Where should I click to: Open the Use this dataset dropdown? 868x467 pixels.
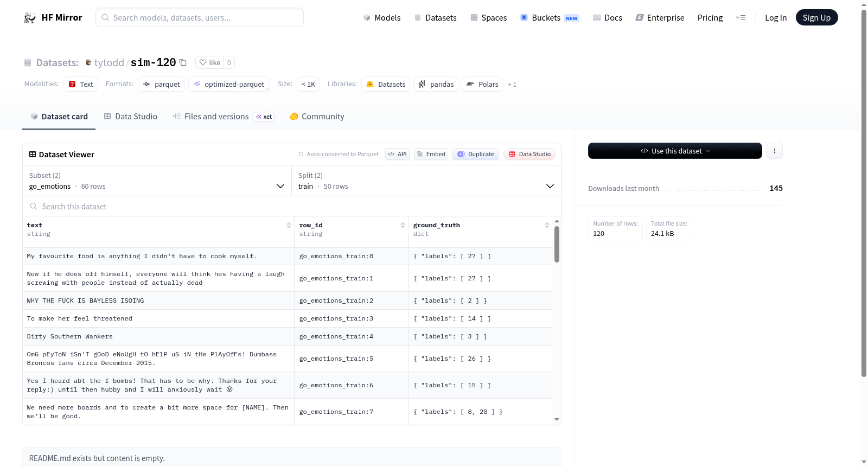675,151
